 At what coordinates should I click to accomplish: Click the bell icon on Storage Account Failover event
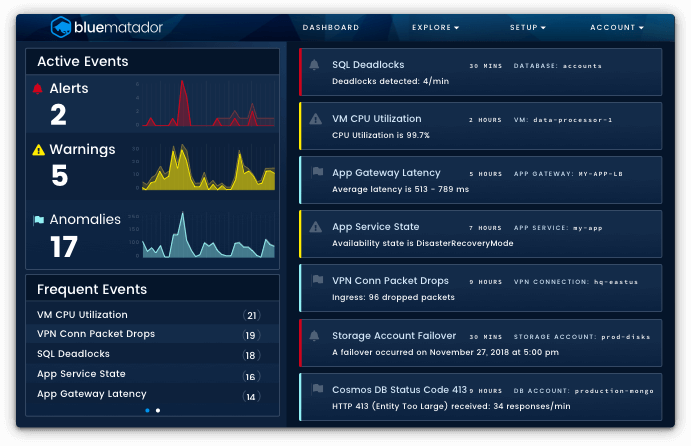point(315,336)
